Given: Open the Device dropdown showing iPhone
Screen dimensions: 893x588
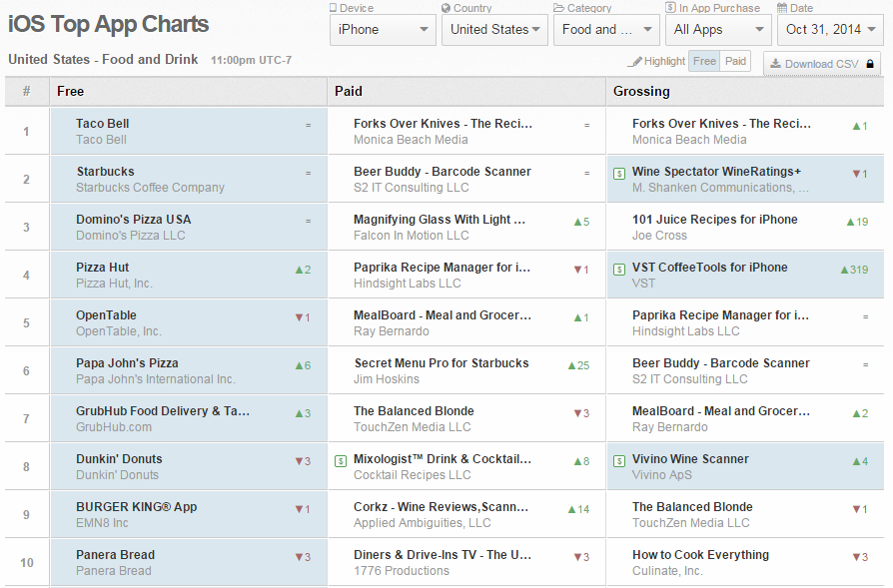Looking at the screenshot, I should (382, 30).
